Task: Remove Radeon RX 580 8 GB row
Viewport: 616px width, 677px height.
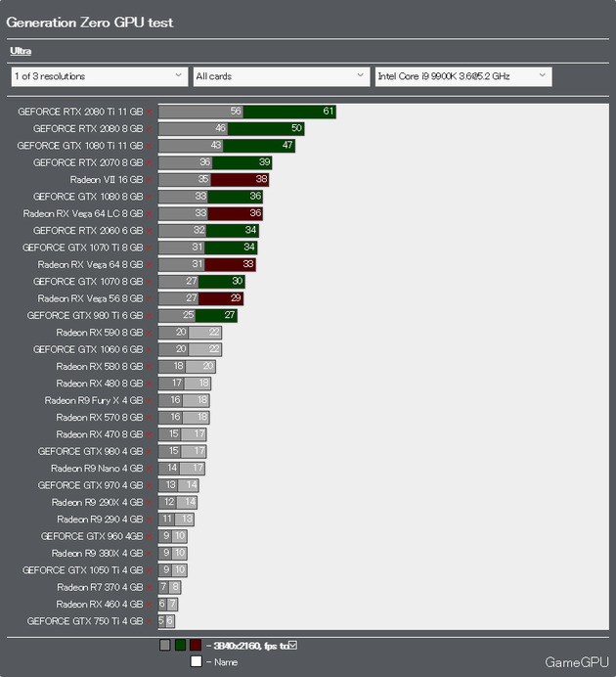Action: pyautogui.click(x=149, y=367)
